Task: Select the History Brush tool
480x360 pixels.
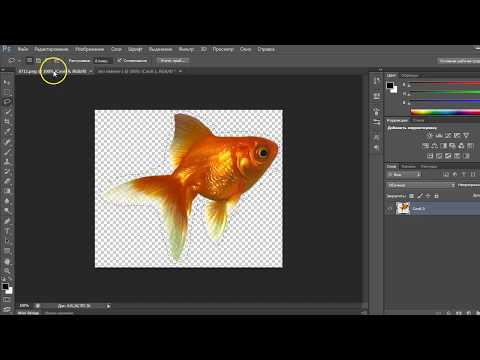Action: [x=7, y=172]
